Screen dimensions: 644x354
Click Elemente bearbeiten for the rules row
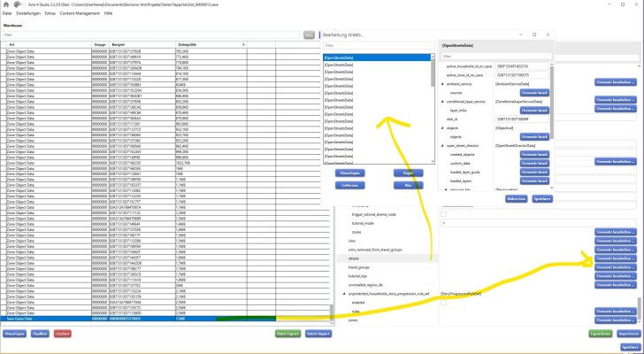616,312
